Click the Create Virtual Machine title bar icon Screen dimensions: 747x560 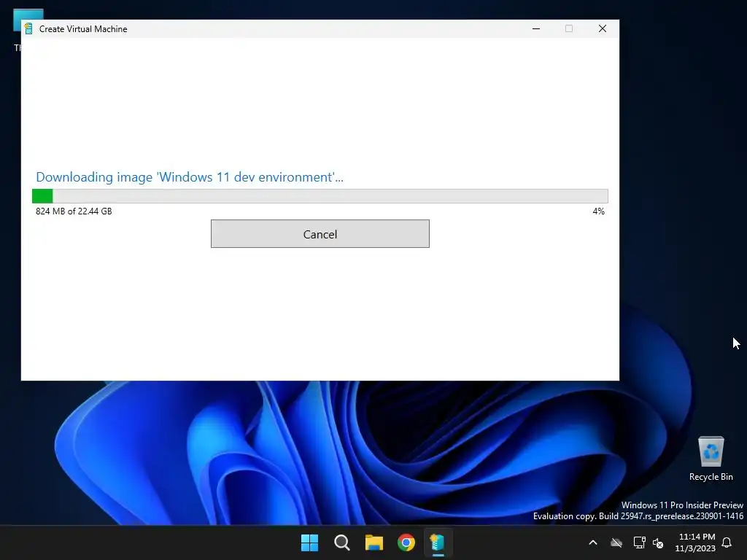[28, 28]
